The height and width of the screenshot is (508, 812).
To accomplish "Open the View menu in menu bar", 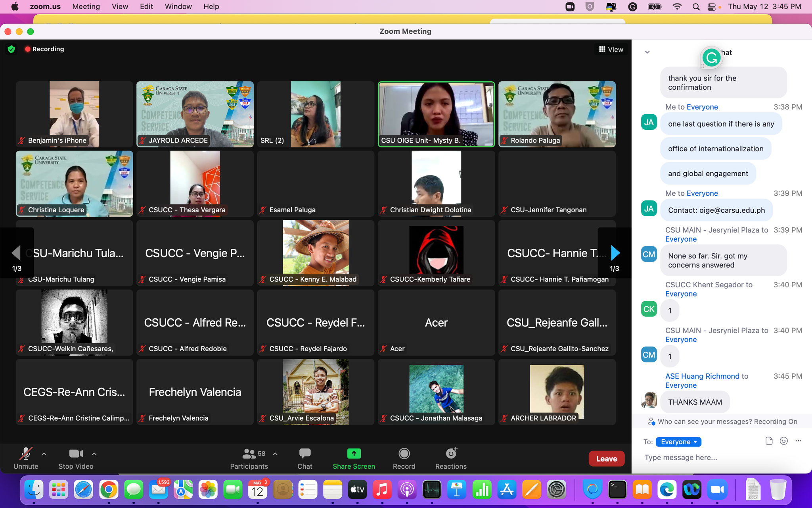I will pyautogui.click(x=120, y=6).
